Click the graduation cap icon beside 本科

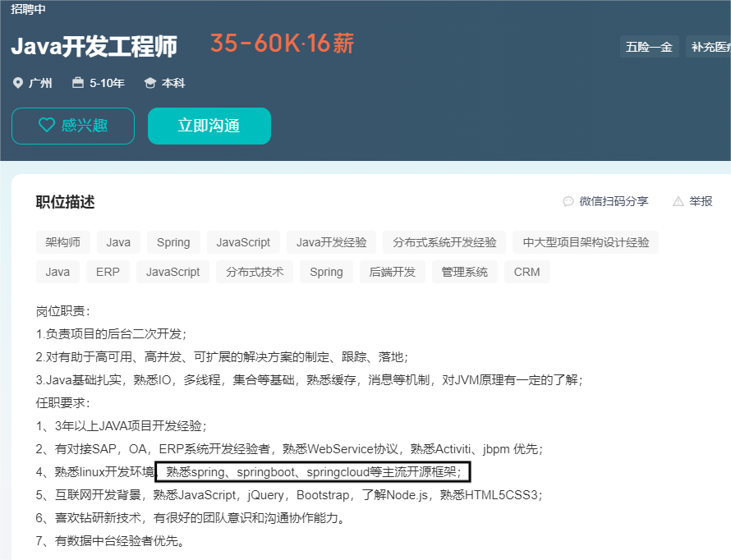point(149,83)
